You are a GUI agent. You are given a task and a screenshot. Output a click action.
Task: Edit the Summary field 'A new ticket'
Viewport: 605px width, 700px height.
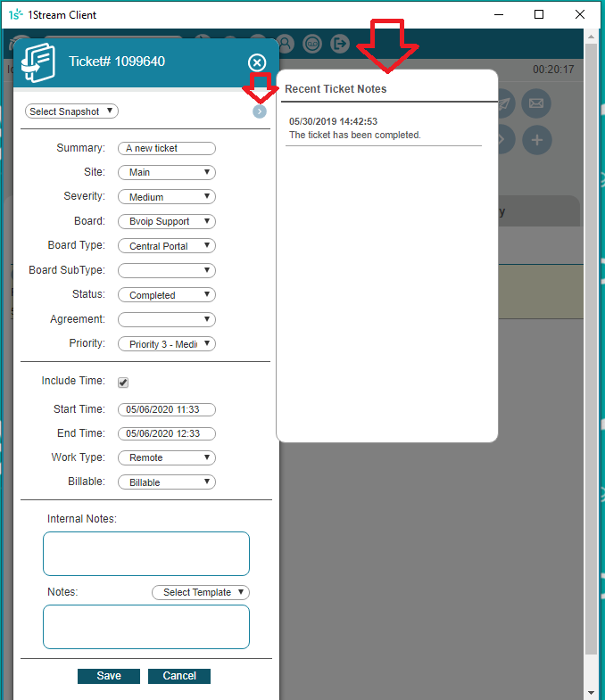coord(167,148)
